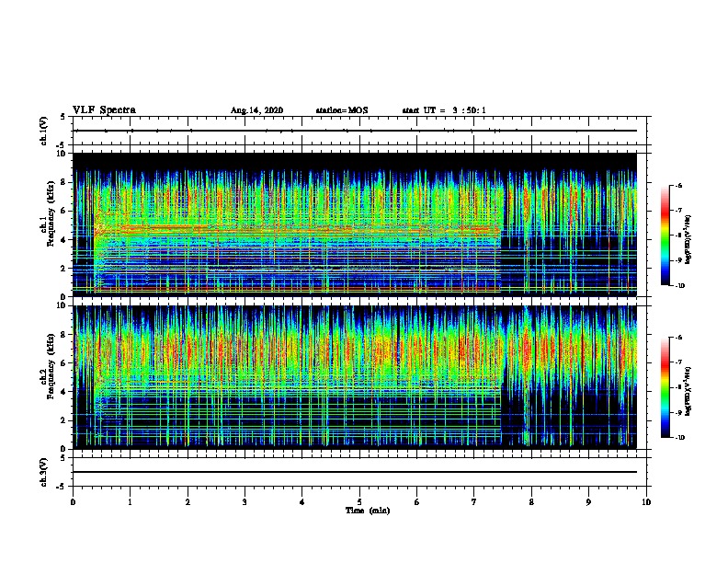Click time axis tick label "3"
The height and width of the screenshot is (563, 728).
click(x=245, y=502)
